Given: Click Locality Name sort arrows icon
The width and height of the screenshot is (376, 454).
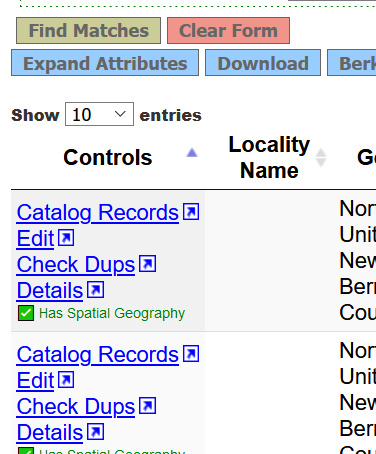Looking at the screenshot, I should [321, 157].
